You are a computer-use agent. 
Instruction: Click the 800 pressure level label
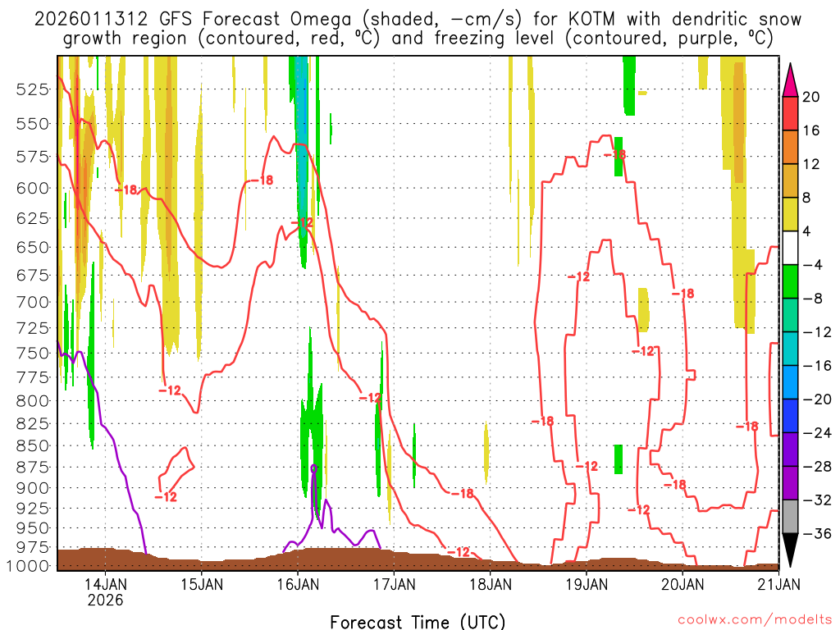coord(33,400)
